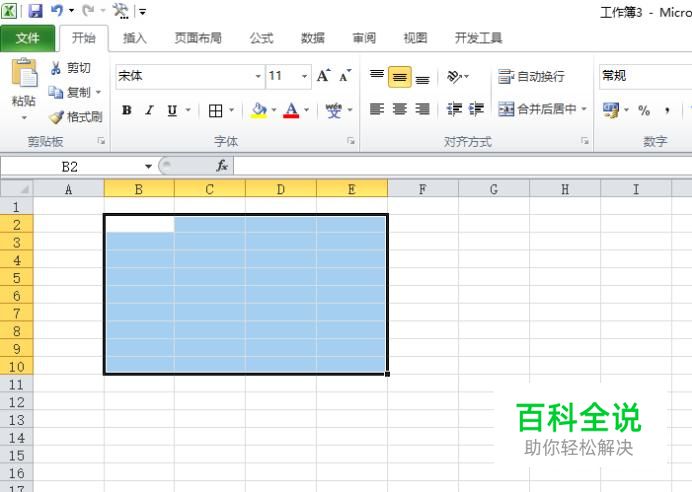Click 自动换行 Wrap Text
Screen dimensions: 692x492
point(531,77)
